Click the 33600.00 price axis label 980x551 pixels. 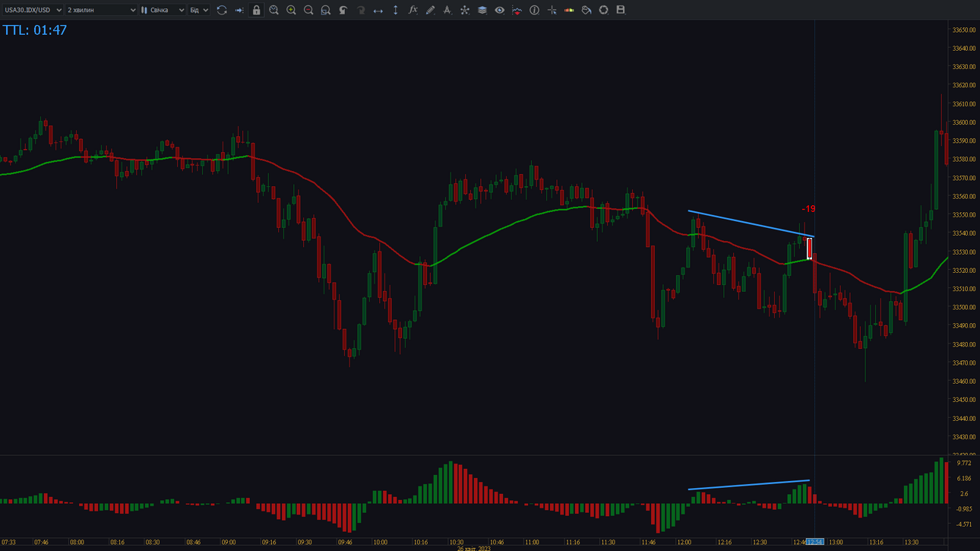click(x=964, y=122)
